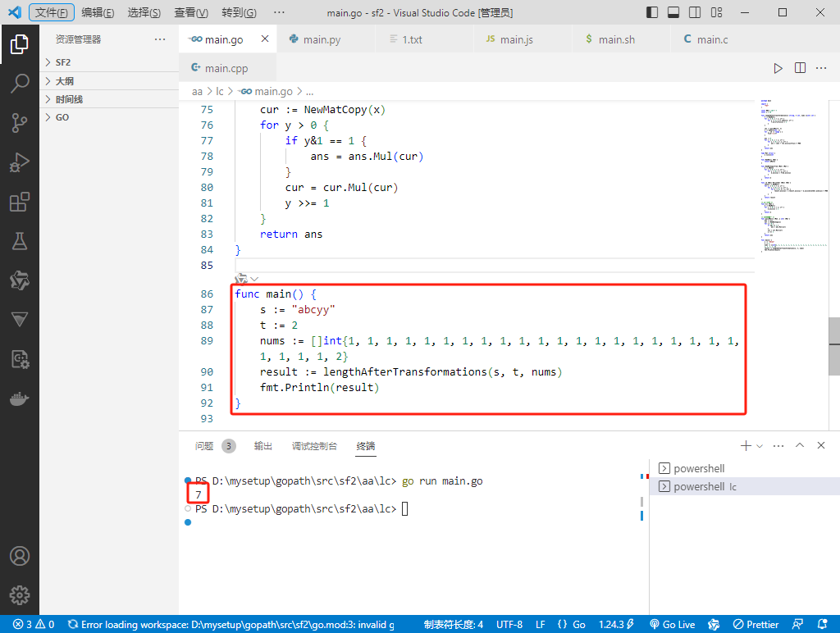This screenshot has height=633, width=840.
Task: Click the terminal input prompt cursor
Action: click(x=405, y=508)
